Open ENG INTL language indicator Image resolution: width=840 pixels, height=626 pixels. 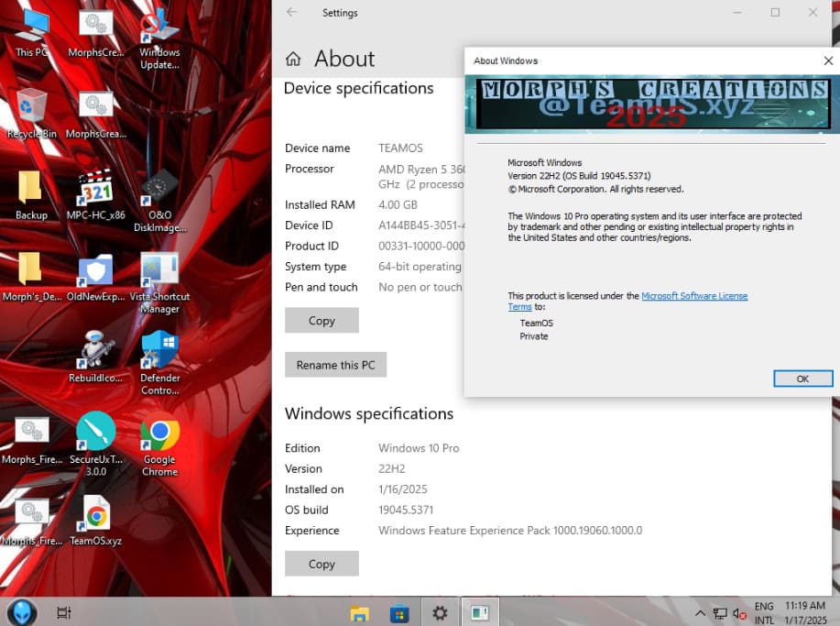point(764,612)
